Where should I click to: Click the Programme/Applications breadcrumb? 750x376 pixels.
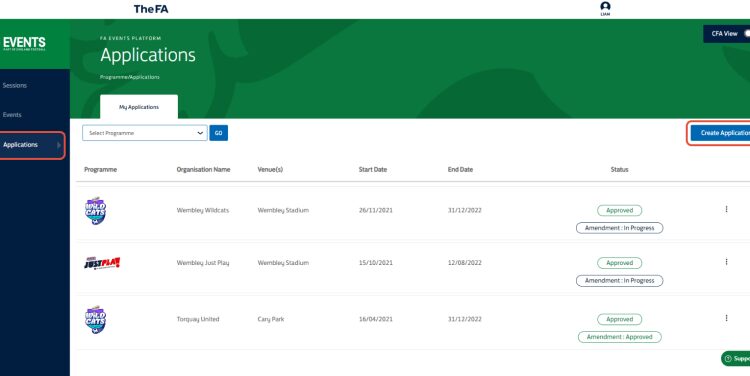130,77
